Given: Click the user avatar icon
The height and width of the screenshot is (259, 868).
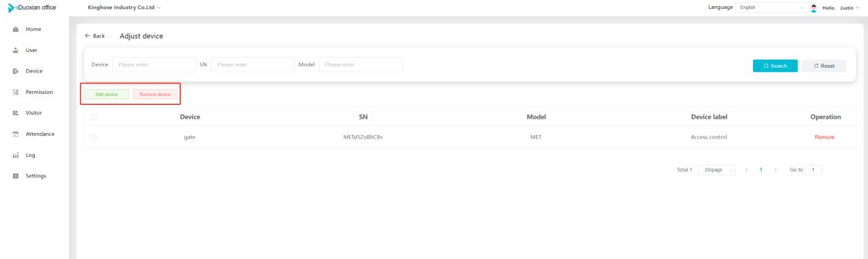Looking at the screenshot, I should point(814,8).
